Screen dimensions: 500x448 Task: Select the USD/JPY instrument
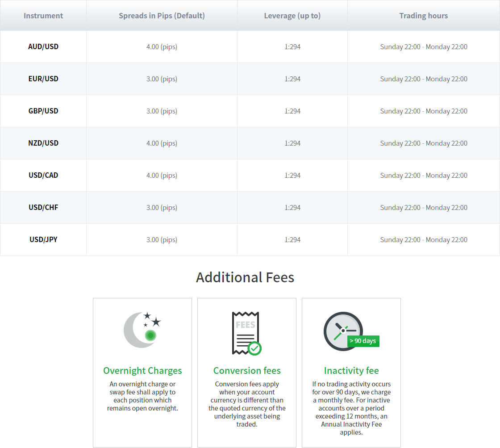point(43,240)
